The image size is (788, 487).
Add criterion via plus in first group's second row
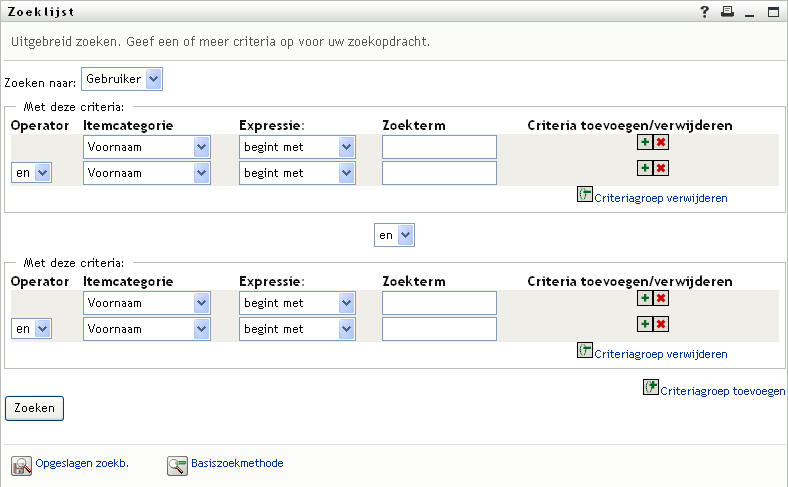pos(645,168)
